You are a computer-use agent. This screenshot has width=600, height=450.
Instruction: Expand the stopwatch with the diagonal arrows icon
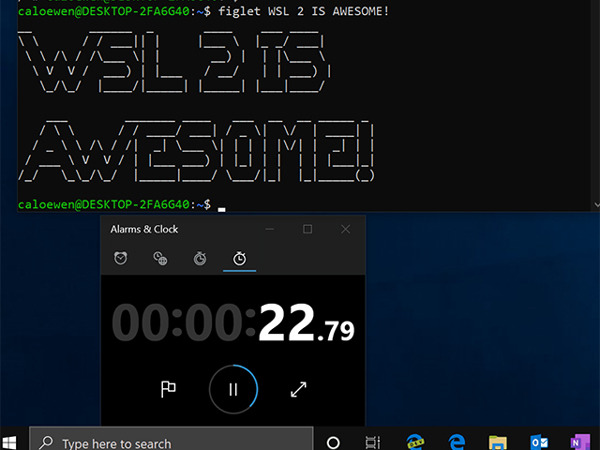[x=298, y=390]
